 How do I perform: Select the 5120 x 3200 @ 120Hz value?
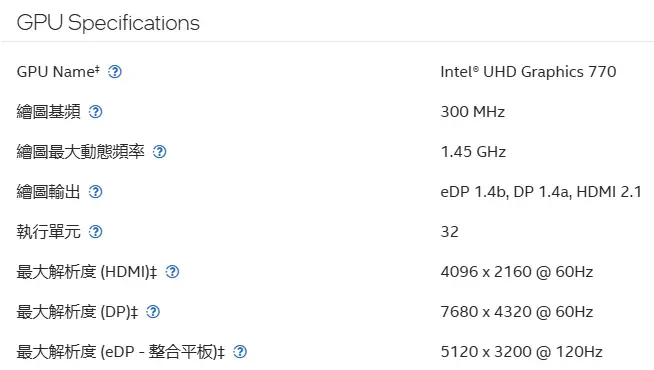pyautogui.click(x=521, y=352)
